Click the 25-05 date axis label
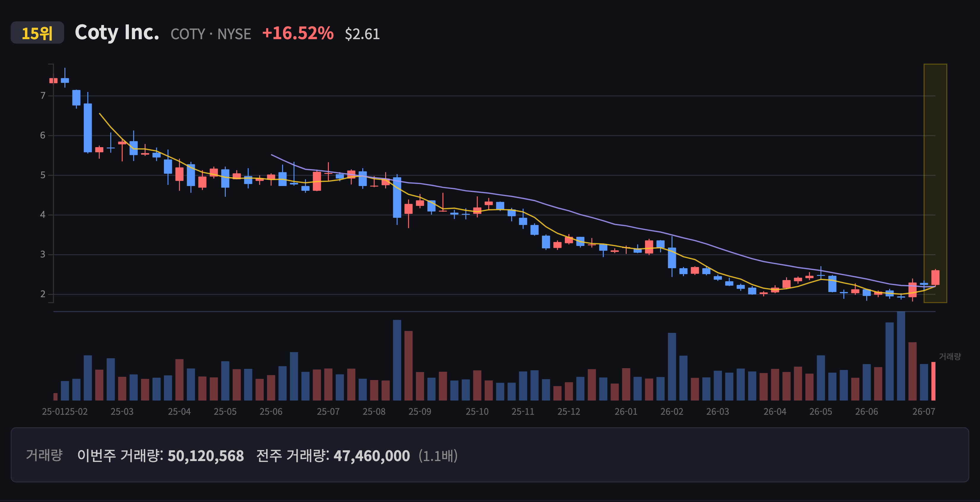980x502 pixels. [x=225, y=412]
